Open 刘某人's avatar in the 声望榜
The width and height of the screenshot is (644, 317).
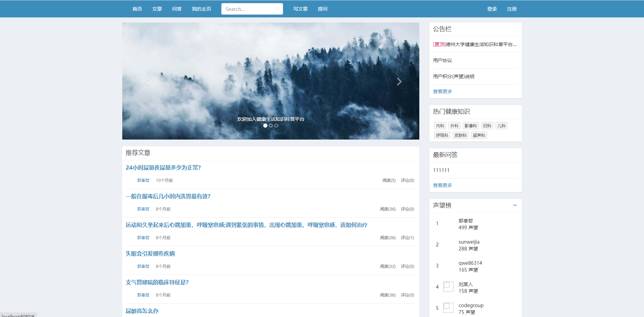pyautogui.click(x=448, y=287)
